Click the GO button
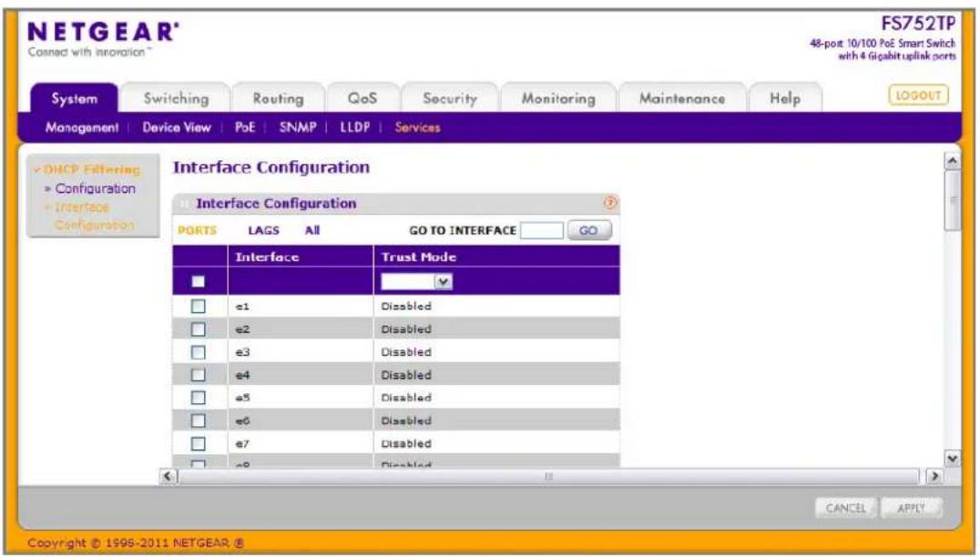The width and height of the screenshot is (980, 557). (x=588, y=230)
